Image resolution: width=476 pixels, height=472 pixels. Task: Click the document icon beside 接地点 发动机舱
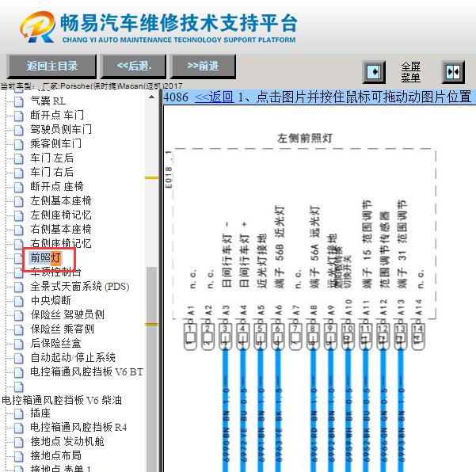(19, 443)
